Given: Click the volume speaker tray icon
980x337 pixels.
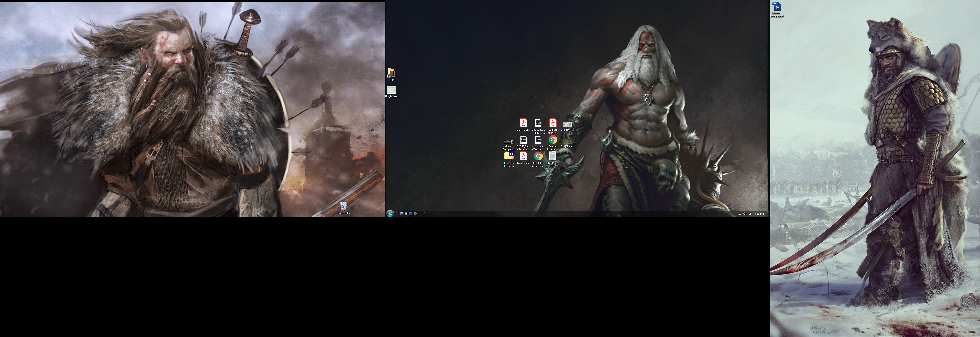Looking at the screenshot, I should (x=745, y=214).
